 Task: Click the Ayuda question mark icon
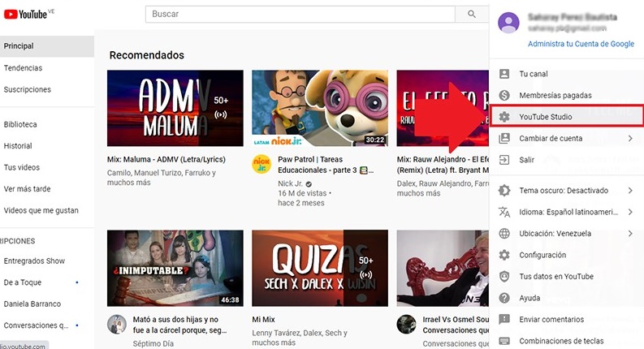coord(504,298)
